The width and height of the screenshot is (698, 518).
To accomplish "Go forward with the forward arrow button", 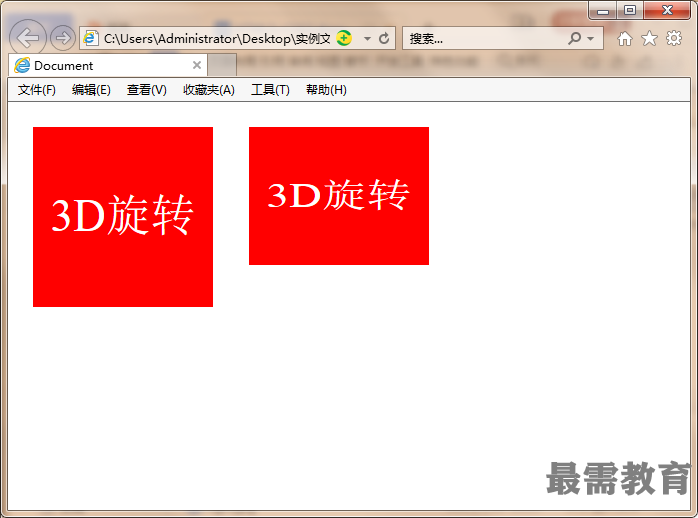I will click(62, 38).
